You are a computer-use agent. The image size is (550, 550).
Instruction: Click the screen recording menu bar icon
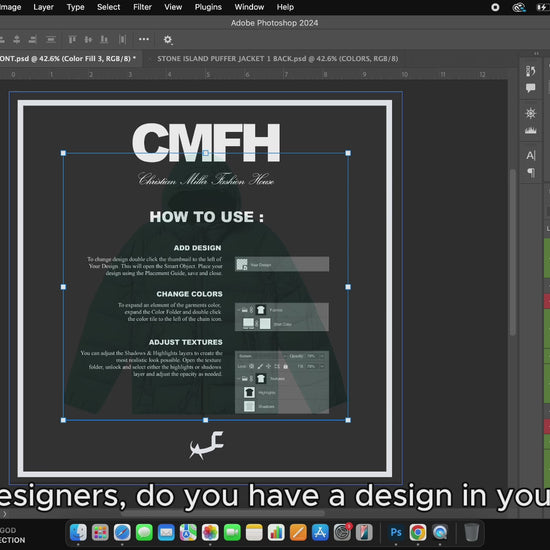[x=495, y=7]
